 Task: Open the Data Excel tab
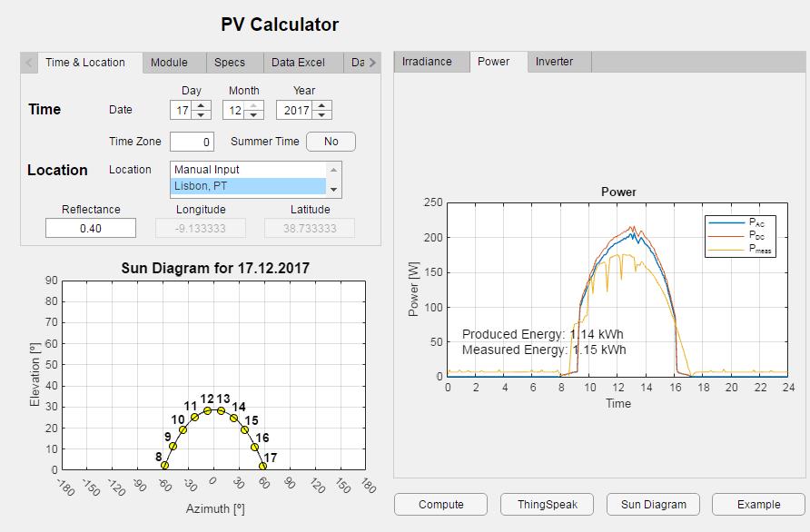[298, 63]
